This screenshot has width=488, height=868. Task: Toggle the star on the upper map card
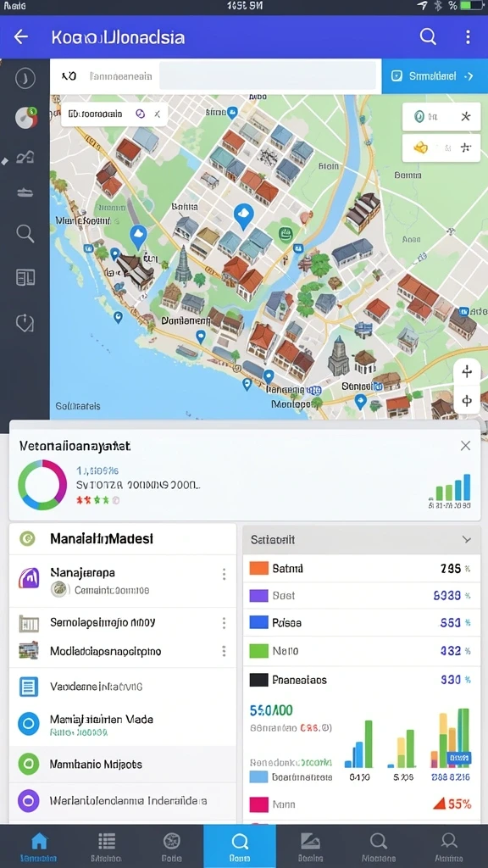click(x=466, y=117)
